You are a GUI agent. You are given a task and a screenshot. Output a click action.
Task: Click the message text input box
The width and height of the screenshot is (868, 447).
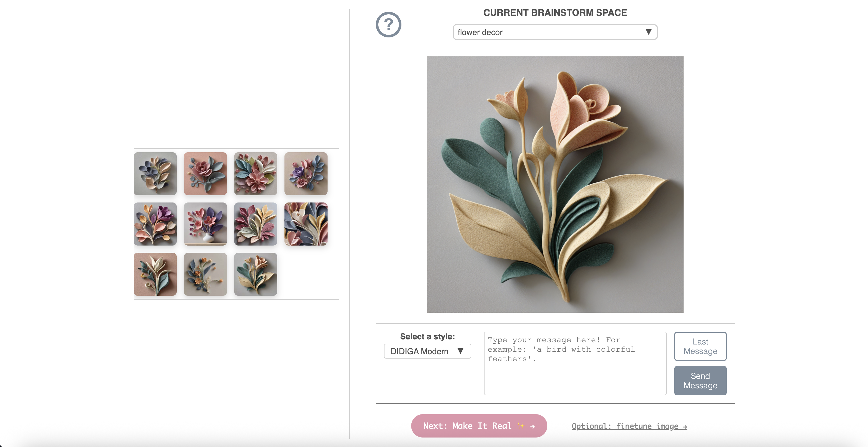[575, 363]
